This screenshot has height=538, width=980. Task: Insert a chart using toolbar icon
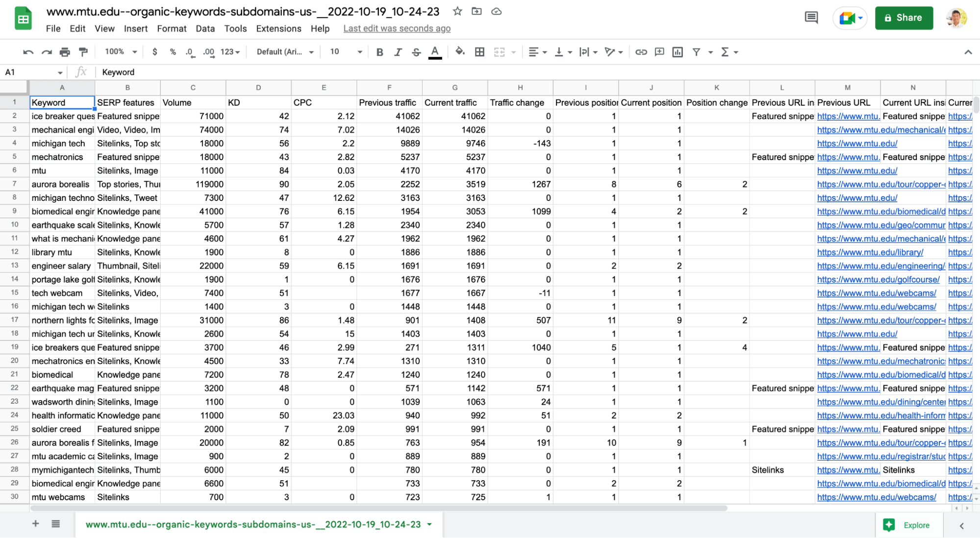click(678, 52)
